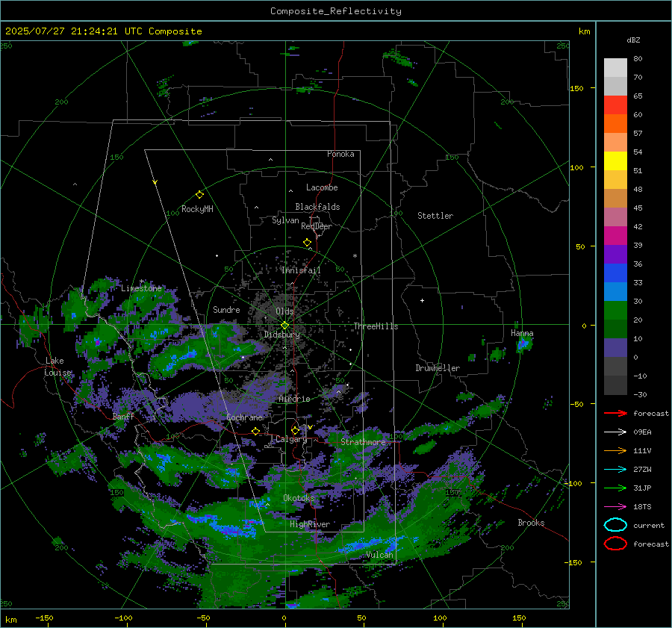Click the Okotoks label
This screenshot has width=672, height=628.
point(299,498)
